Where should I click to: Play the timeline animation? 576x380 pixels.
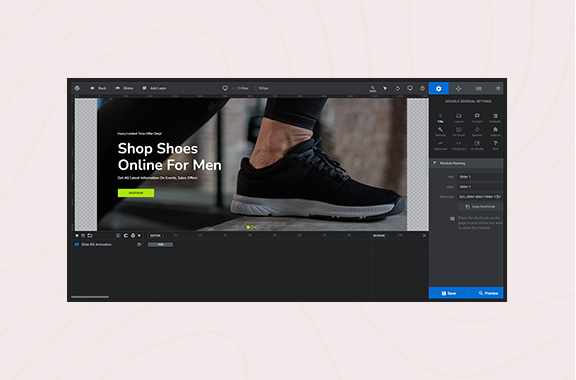point(140,236)
